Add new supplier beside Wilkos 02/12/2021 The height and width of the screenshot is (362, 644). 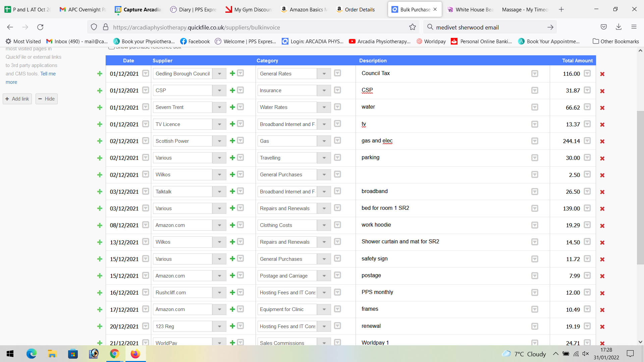[x=232, y=174]
